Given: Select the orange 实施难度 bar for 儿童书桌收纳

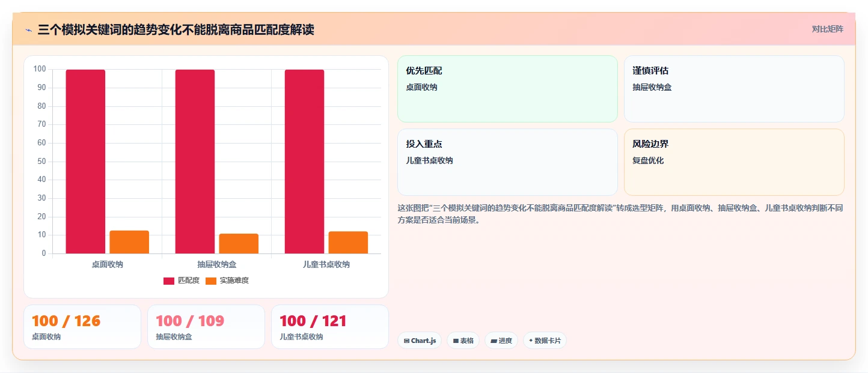Looking at the screenshot, I should click(348, 243).
